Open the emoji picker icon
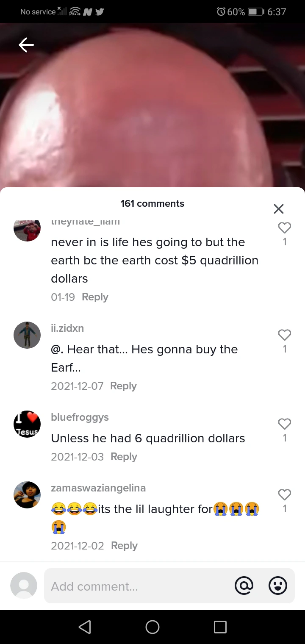This screenshot has width=305, height=644. (x=278, y=586)
